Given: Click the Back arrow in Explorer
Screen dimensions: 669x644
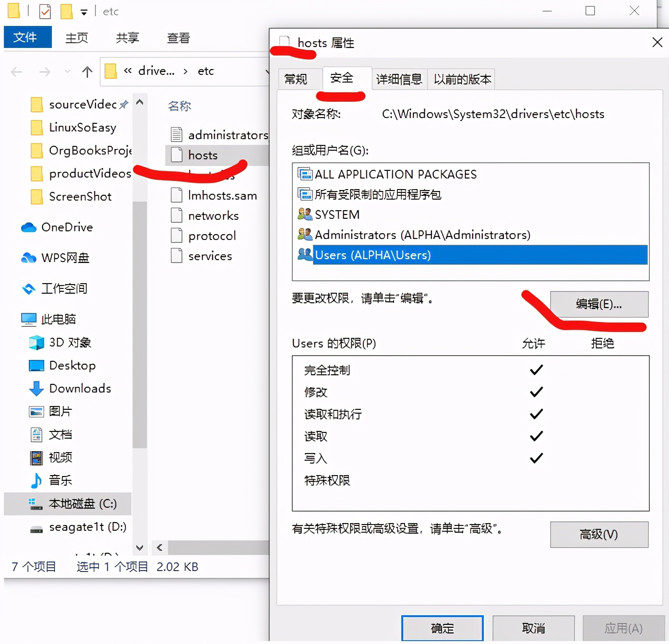Looking at the screenshot, I should [x=17, y=72].
